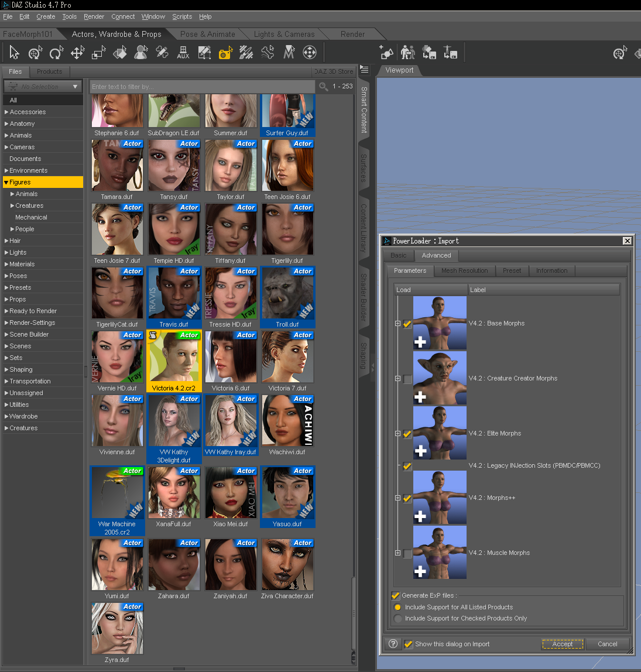Select the Joint Editor bone-pencil tool
641x672 pixels.
(x=162, y=53)
